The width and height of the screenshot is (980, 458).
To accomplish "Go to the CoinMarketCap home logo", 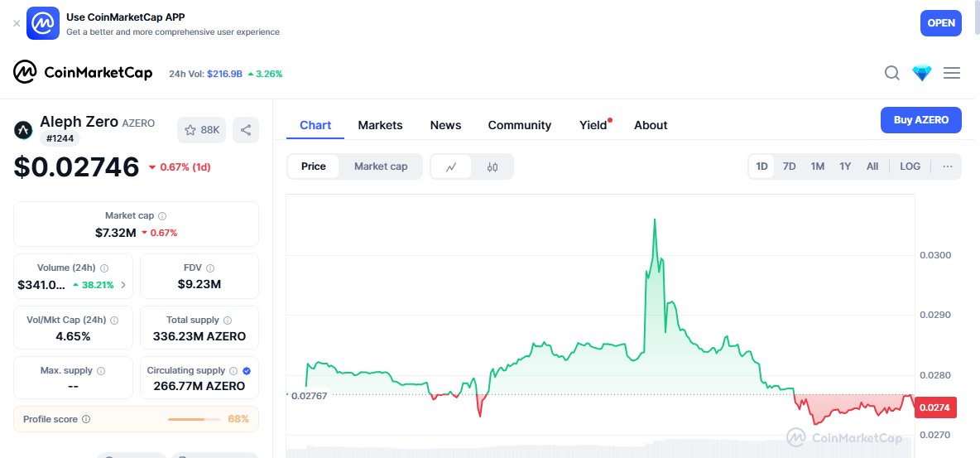I will pos(83,73).
